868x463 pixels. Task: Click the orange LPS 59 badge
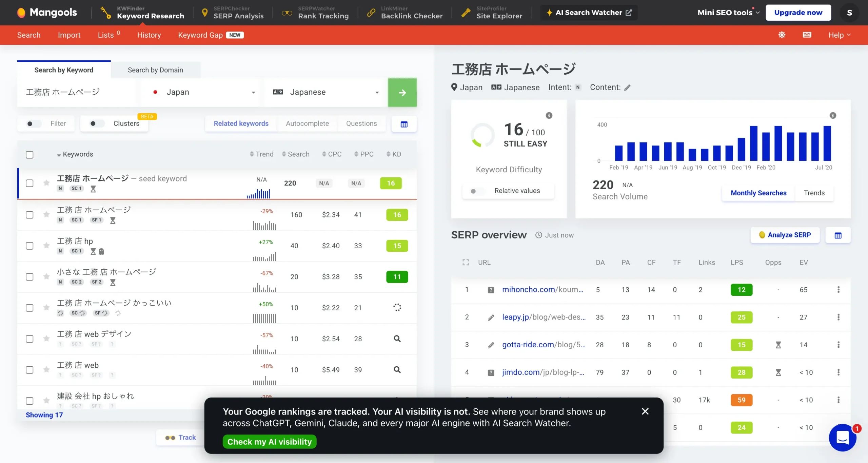(x=742, y=400)
